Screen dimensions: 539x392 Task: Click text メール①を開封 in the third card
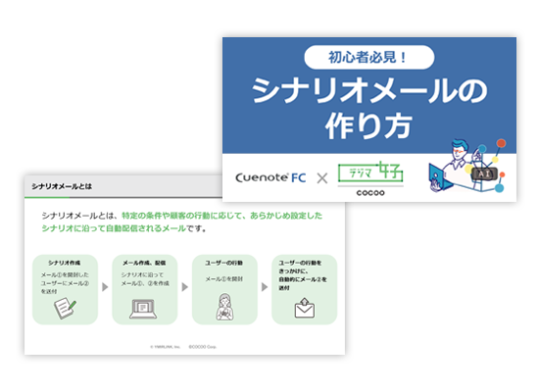(224, 279)
